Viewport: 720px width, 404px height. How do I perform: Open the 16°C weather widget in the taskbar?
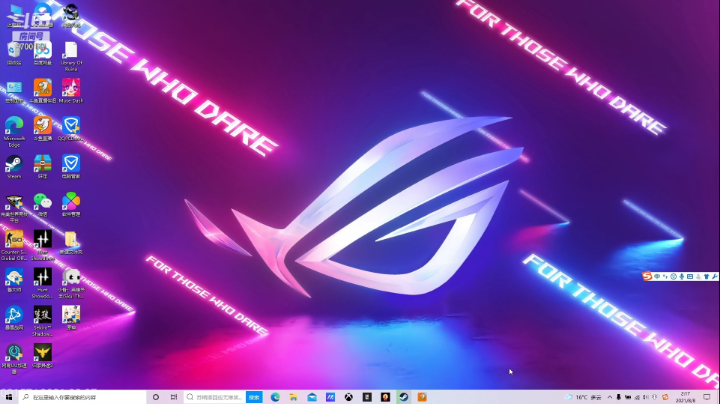tap(583, 397)
